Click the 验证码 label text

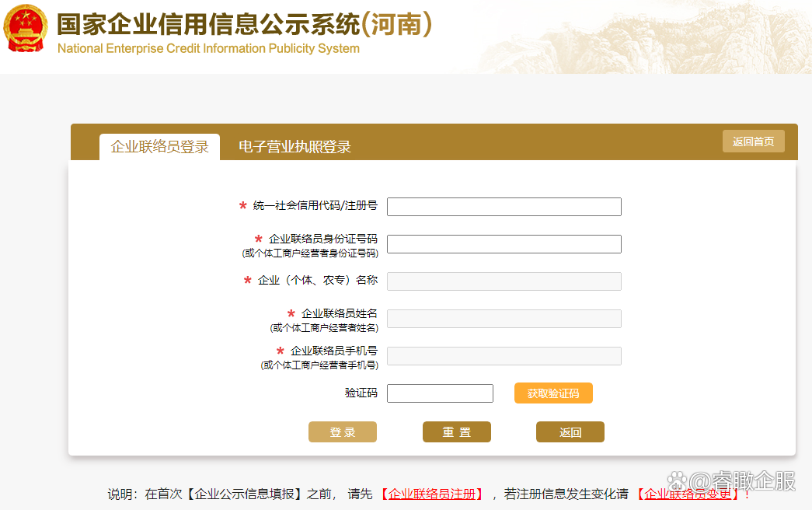(361, 393)
